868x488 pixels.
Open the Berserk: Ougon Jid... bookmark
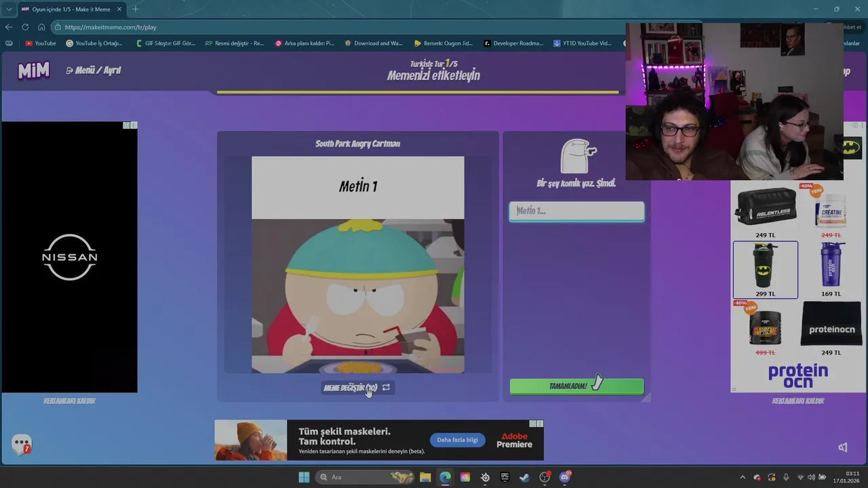[443, 43]
